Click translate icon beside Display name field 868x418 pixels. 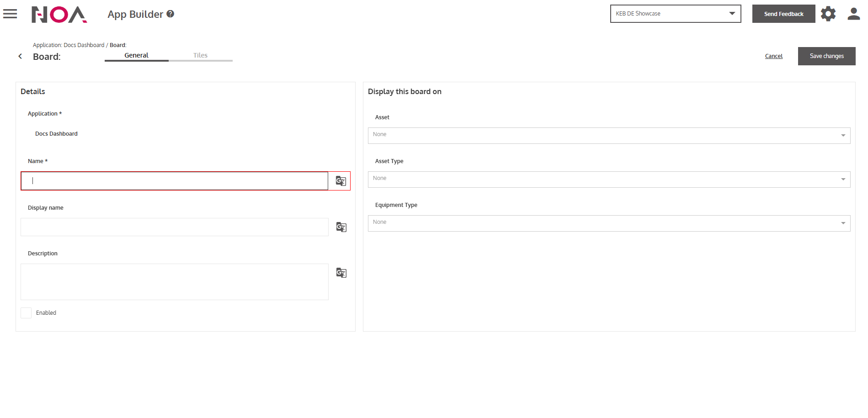click(341, 227)
